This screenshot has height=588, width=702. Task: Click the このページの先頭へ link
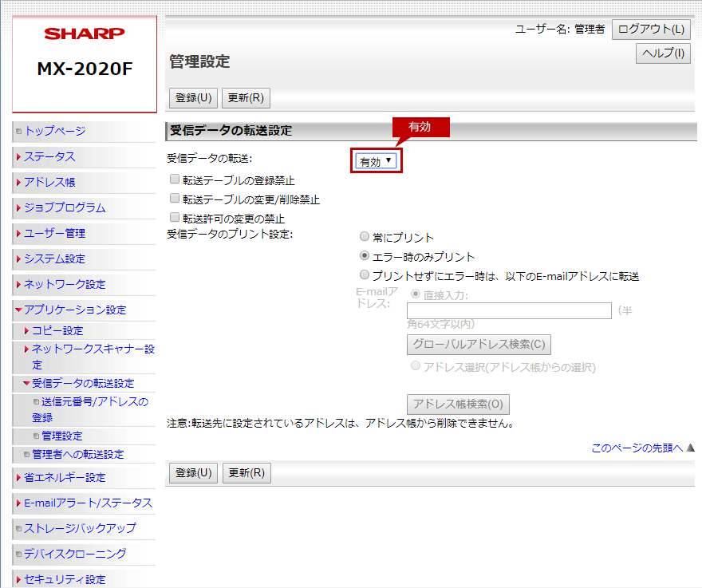click(x=637, y=448)
